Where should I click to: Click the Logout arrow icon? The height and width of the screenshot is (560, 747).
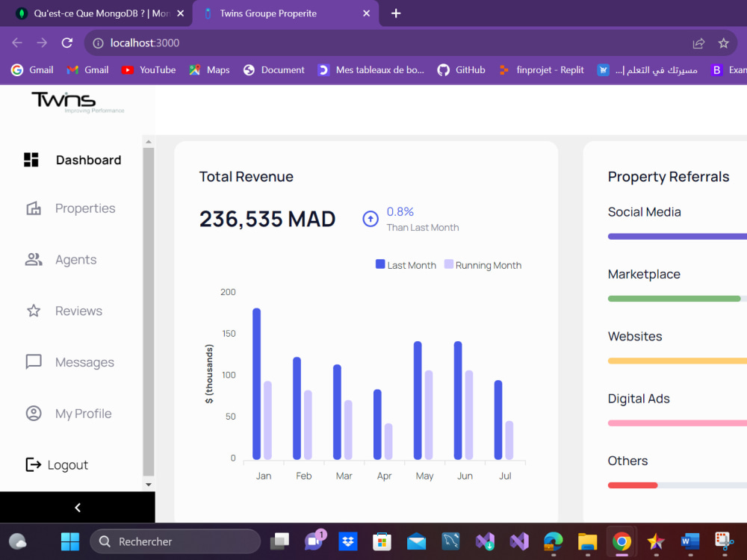(33, 464)
